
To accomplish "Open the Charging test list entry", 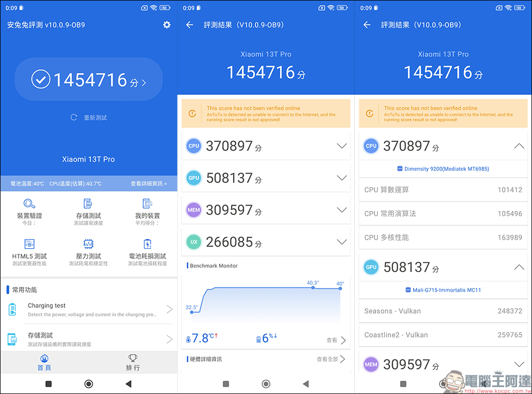I will 89,309.
